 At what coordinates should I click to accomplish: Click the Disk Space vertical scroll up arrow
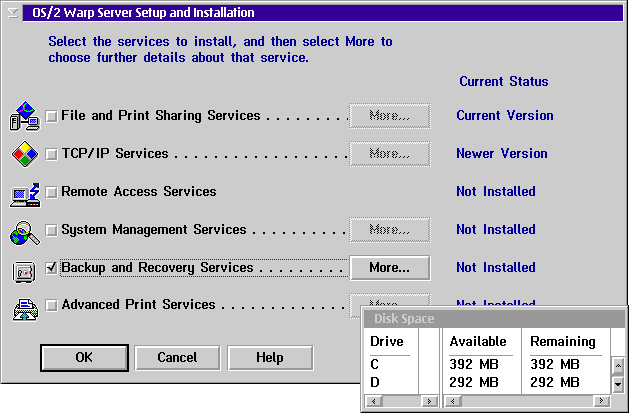(618, 366)
